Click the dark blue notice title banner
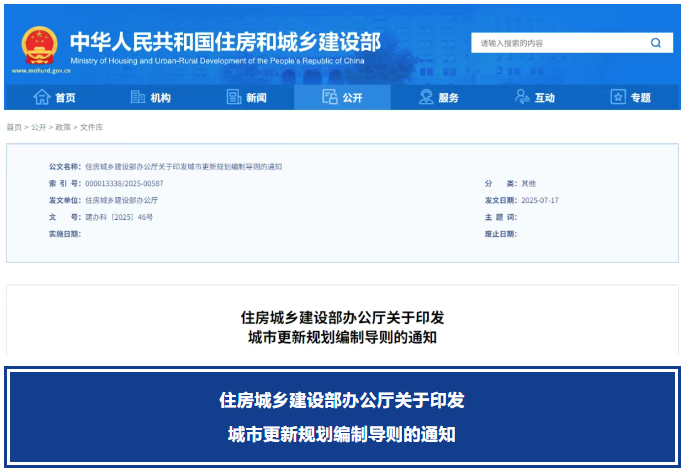This screenshot has width=689, height=474. click(x=343, y=418)
